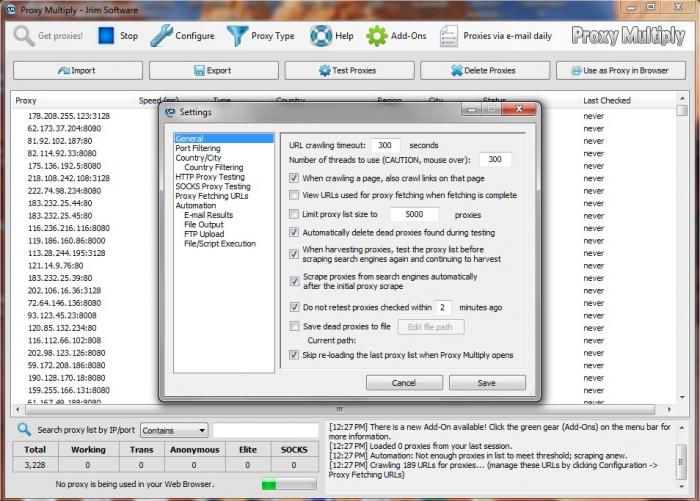Click the log panel scrollbar up arrow
This screenshot has width=700, height=501.
pos(681,428)
